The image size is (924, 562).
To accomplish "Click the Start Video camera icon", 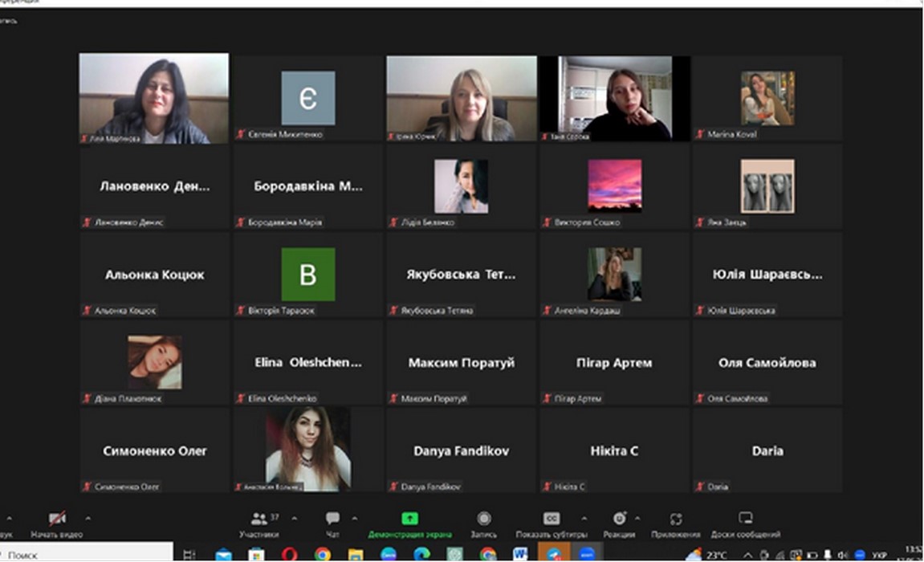I will tap(56, 519).
